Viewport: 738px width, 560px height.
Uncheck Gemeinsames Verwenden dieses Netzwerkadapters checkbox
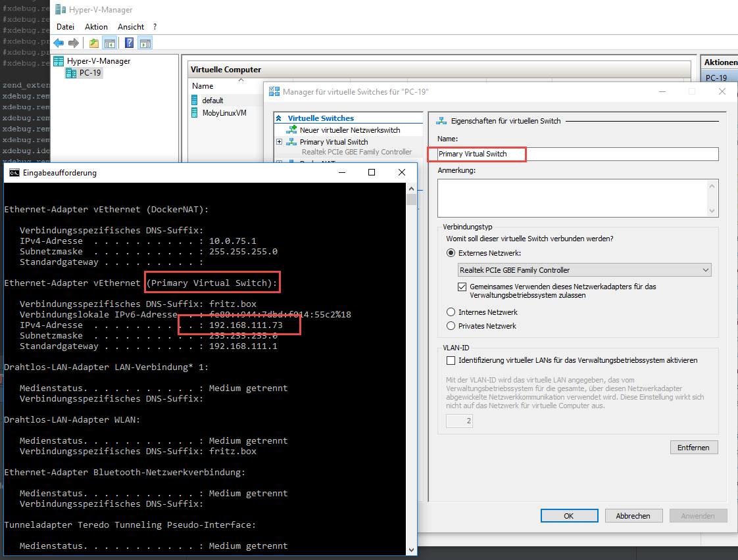coord(462,287)
